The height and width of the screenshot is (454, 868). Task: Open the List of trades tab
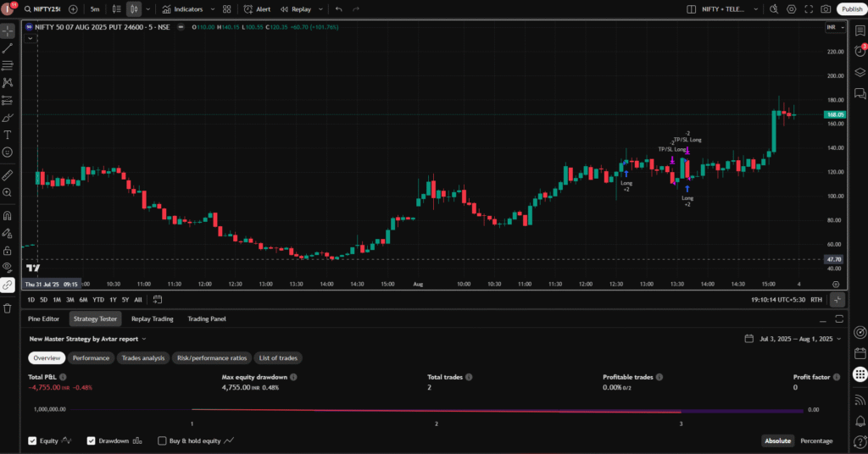tap(278, 358)
